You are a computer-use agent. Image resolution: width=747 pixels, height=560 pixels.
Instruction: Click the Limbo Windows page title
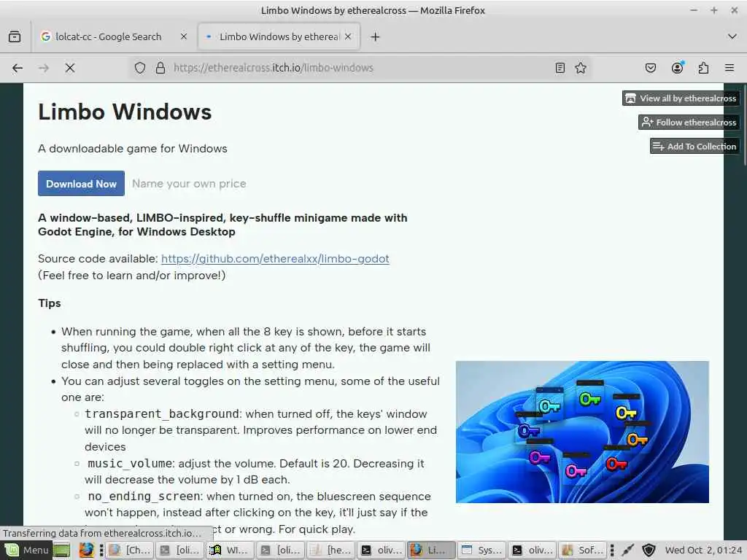[x=125, y=112]
